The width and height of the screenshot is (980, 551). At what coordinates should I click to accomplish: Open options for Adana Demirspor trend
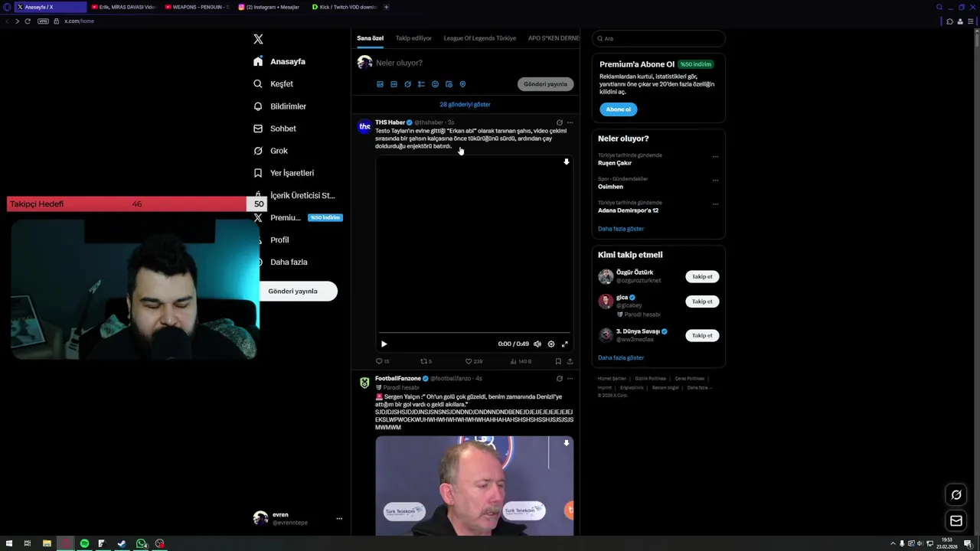(x=715, y=204)
